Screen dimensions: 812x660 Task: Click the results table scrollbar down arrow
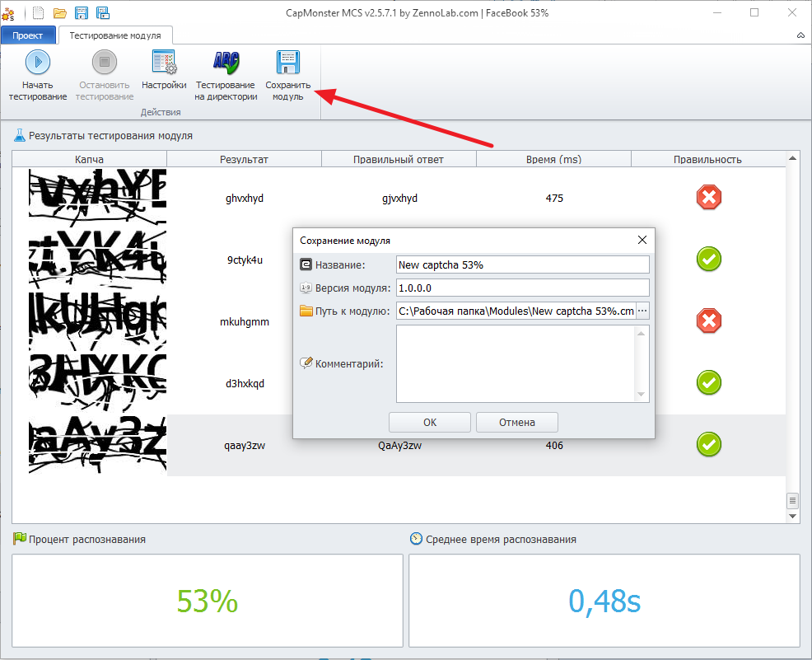(793, 516)
